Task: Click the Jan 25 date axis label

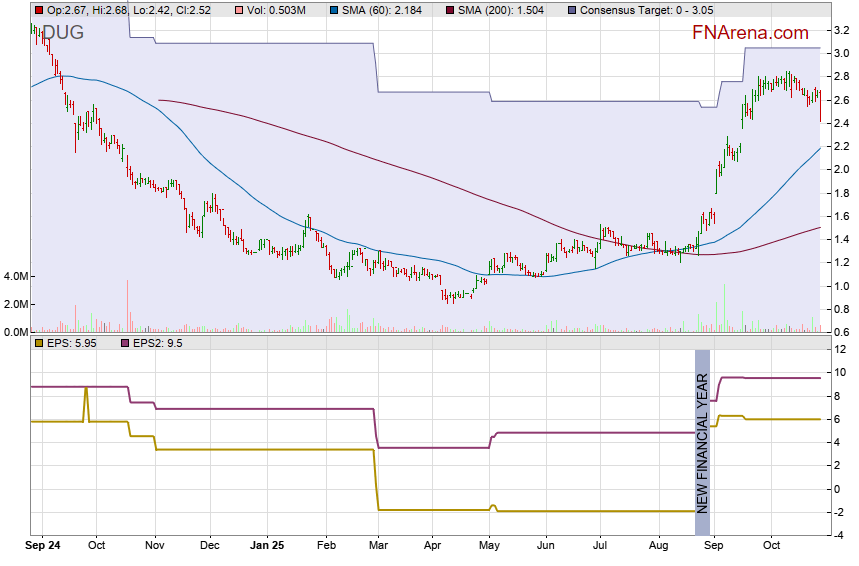Action: 266,547
